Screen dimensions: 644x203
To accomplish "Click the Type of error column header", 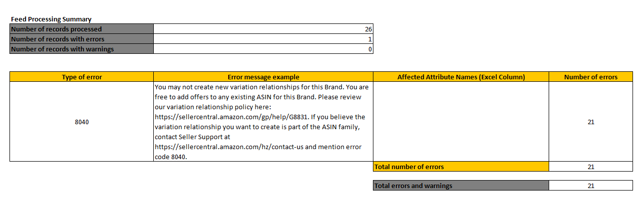I will coord(82,77).
